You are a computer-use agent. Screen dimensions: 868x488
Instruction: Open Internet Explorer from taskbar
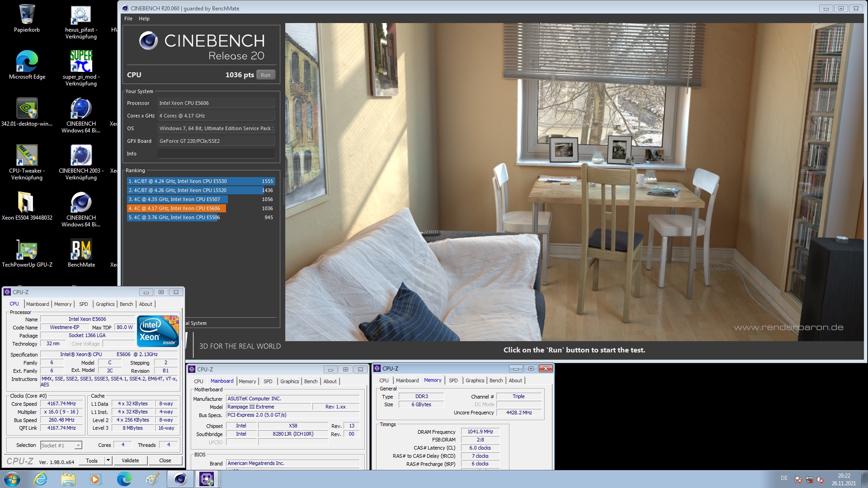[41, 479]
